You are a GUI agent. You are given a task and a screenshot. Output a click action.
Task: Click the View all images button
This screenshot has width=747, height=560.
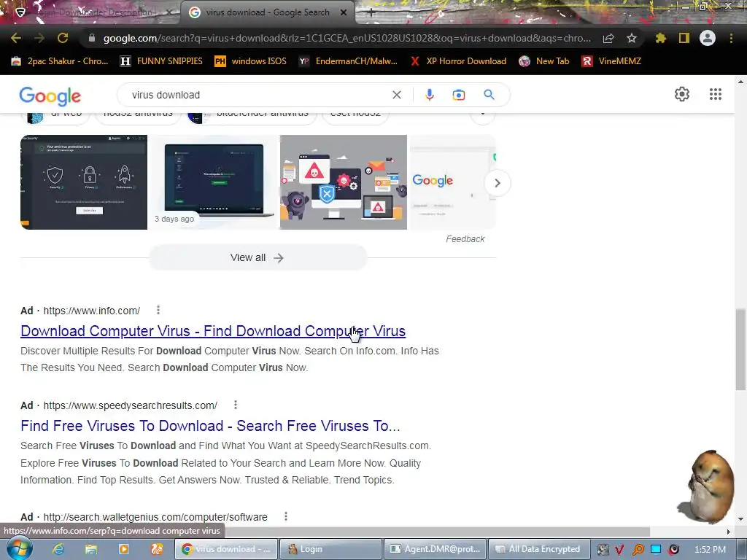[x=258, y=257]
